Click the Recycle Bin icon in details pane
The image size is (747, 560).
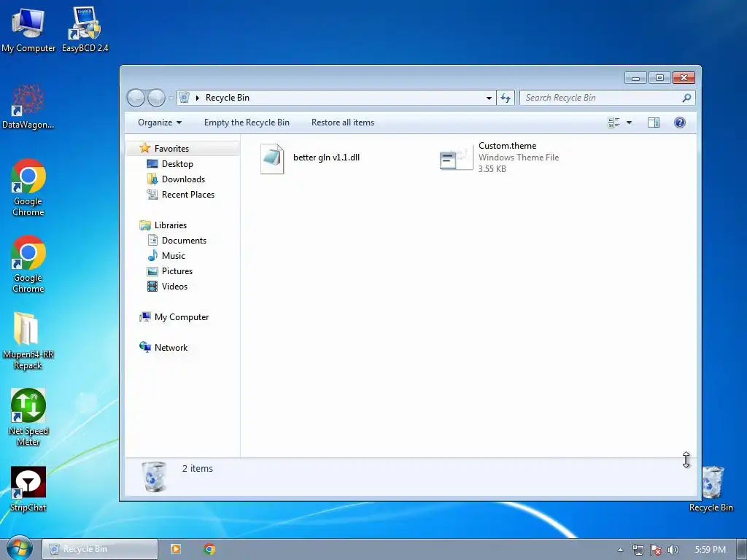(155, 476)
